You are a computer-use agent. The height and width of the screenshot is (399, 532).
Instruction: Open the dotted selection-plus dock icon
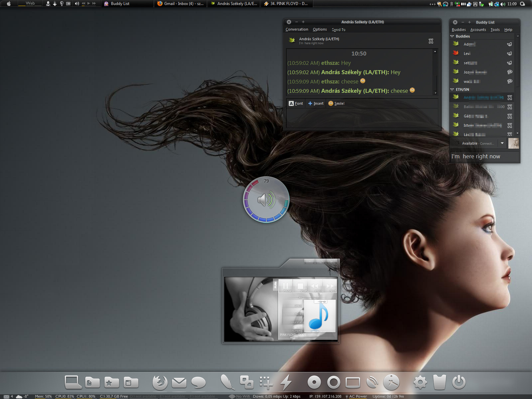pos(266,383)
